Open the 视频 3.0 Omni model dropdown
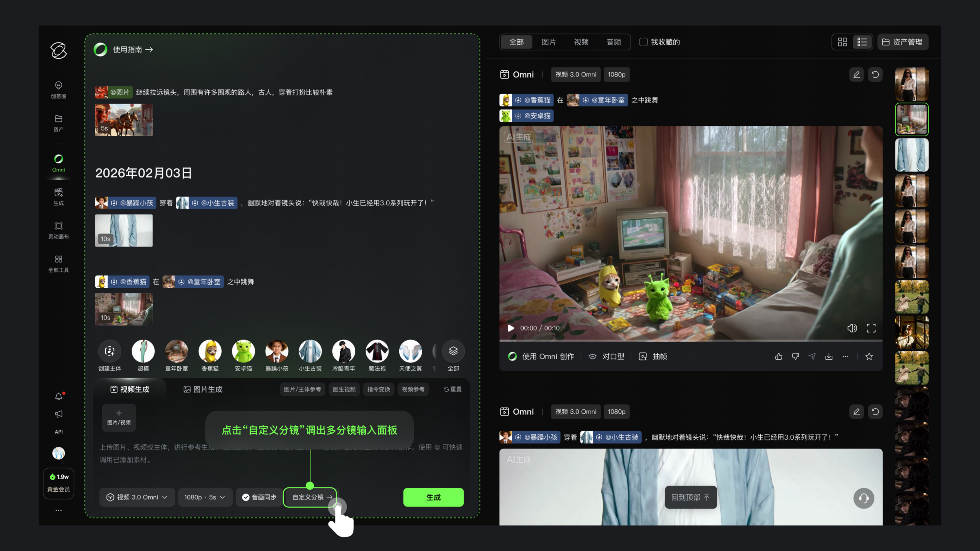This screenshot has width=980, height=551. 137,497
